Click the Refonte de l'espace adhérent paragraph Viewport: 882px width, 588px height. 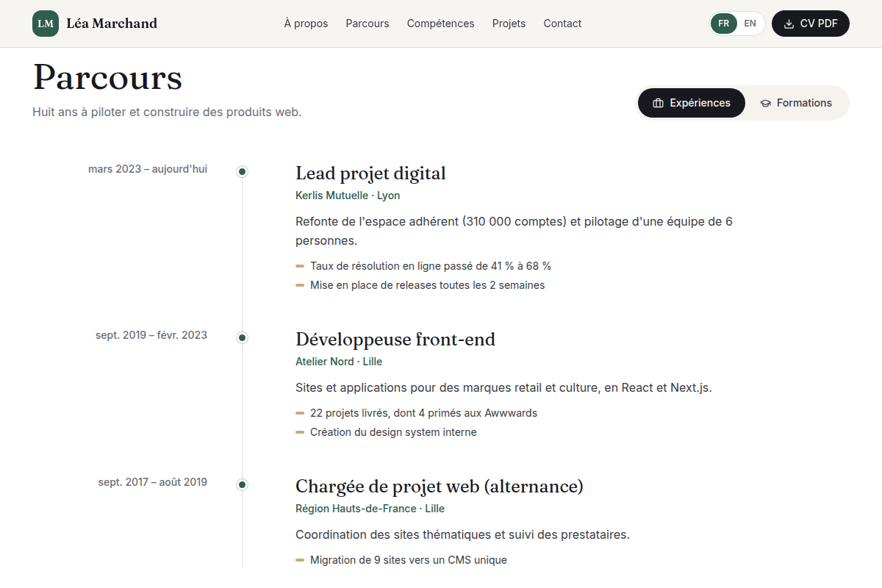click(514, 231)
